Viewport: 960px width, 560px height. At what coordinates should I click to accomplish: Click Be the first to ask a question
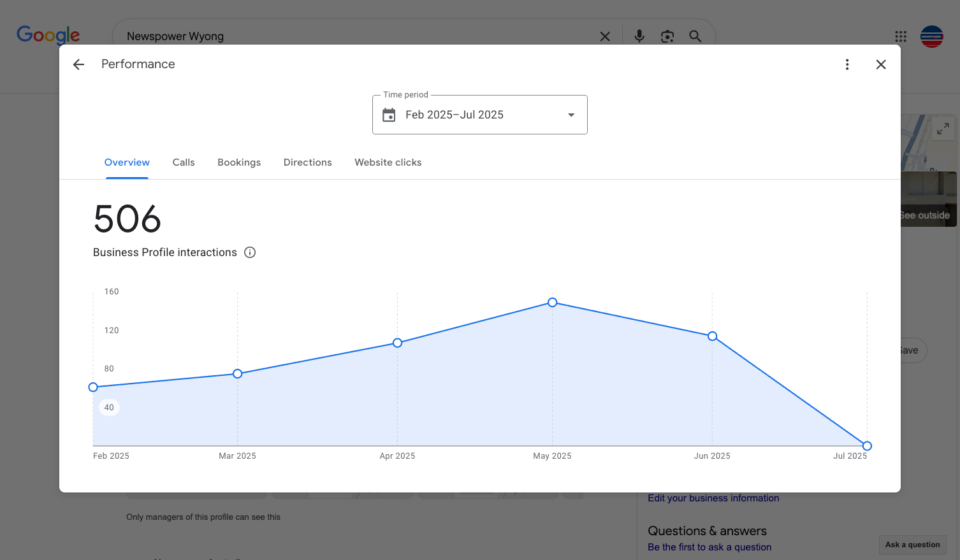click(x=709, y=547)
